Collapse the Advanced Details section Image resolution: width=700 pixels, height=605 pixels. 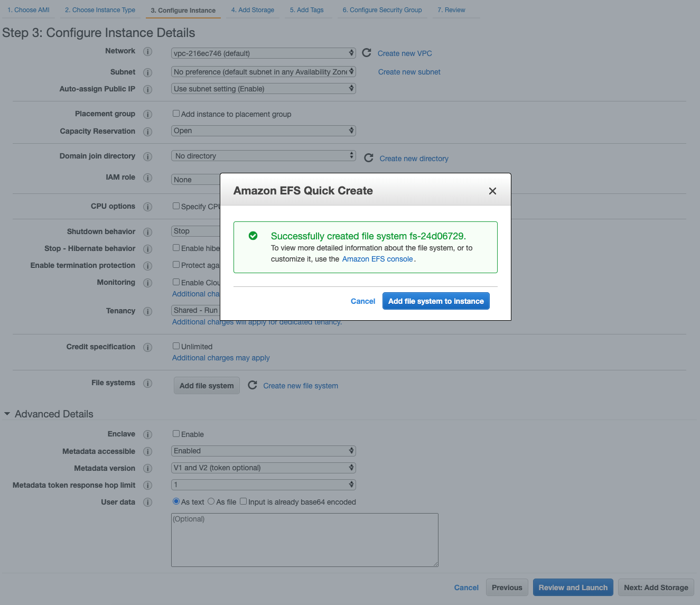7,414
